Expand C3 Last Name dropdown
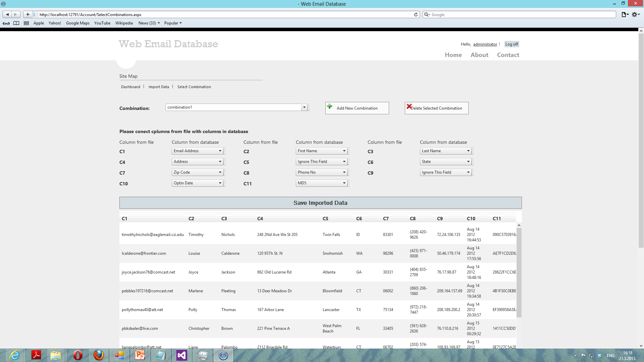Screen dimensions: 644x362 pyautogui.click(x=446, y=151)
